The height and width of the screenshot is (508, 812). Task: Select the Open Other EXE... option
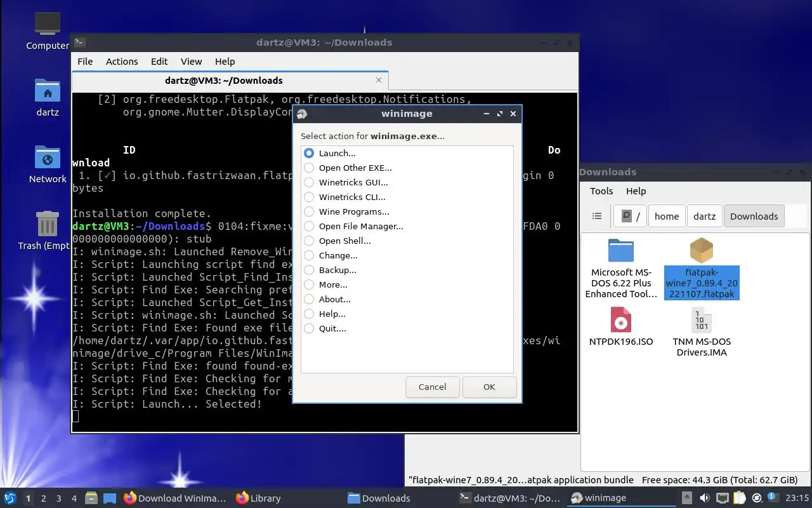(x=309, y=168)
